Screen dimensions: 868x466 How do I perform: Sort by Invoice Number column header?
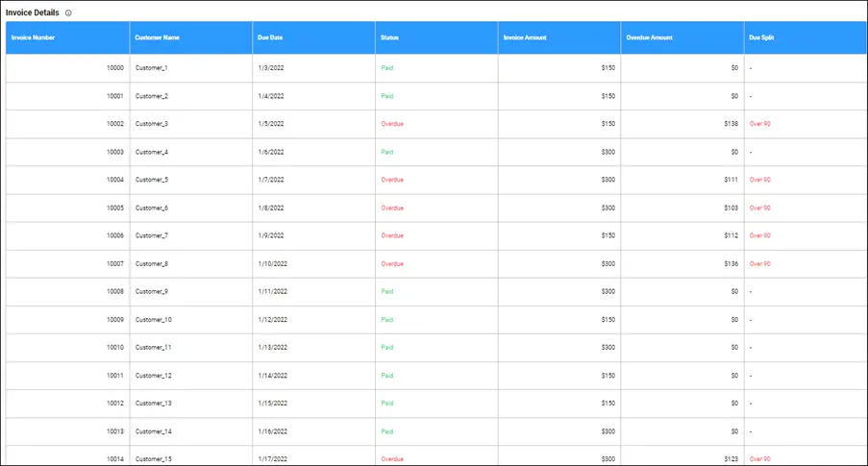coord(33,37)
